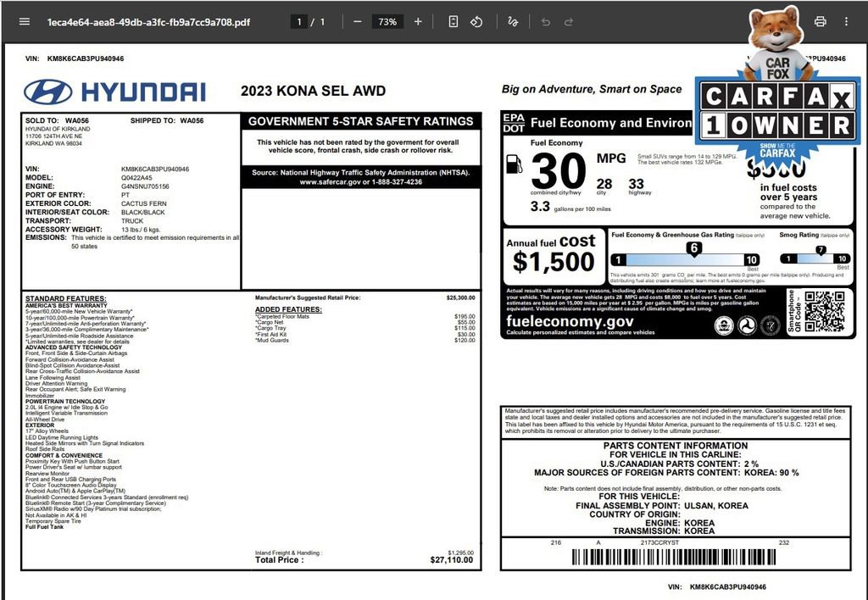Toggle fit to page icon

coord(453,21)
